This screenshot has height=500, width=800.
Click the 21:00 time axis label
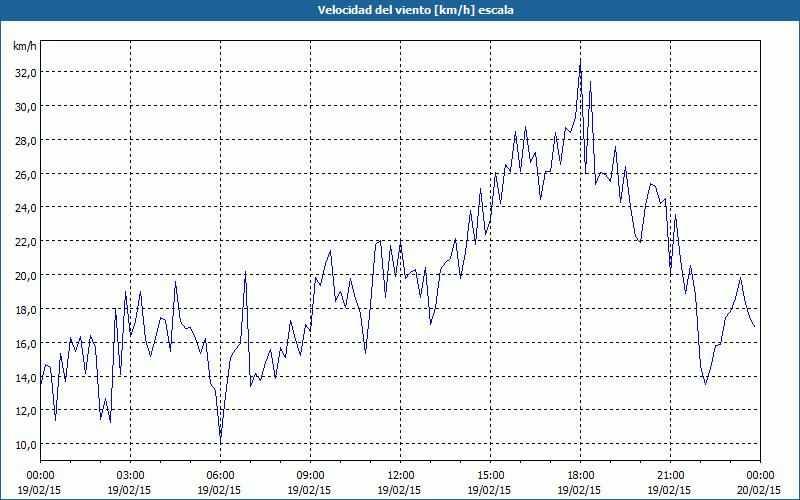click(670, 476)
